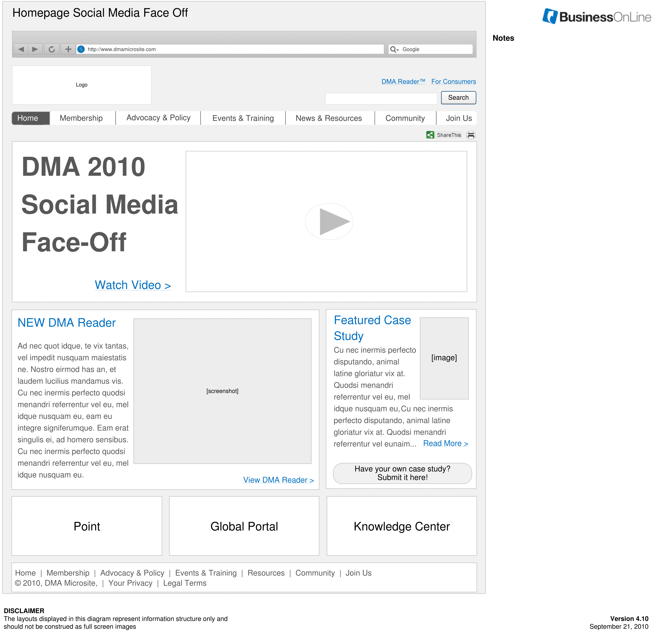The height and width of the screenshot is (644, 654).
Task: Click the BusinessOnLine logo
Action: point(597,16)
